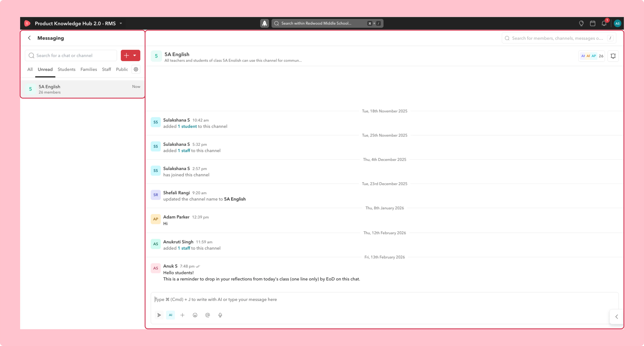Open the notifications bell with red badge
644x346 pixels.
tap(604, 23)
